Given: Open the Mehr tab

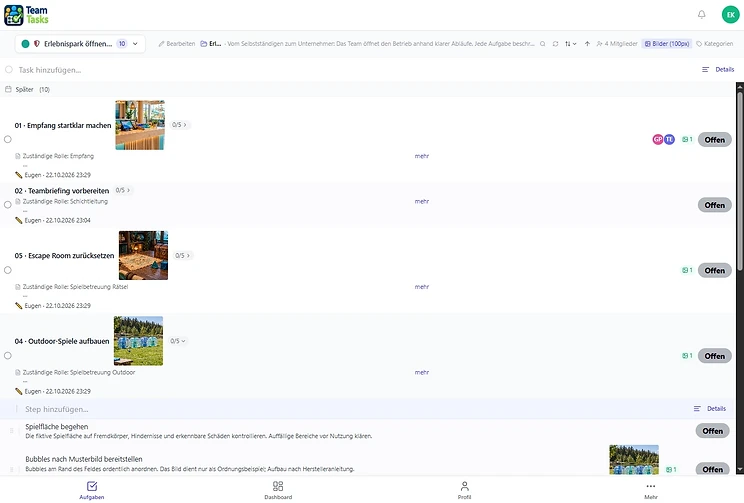Looking at the screenshot, I should (651, 490).
